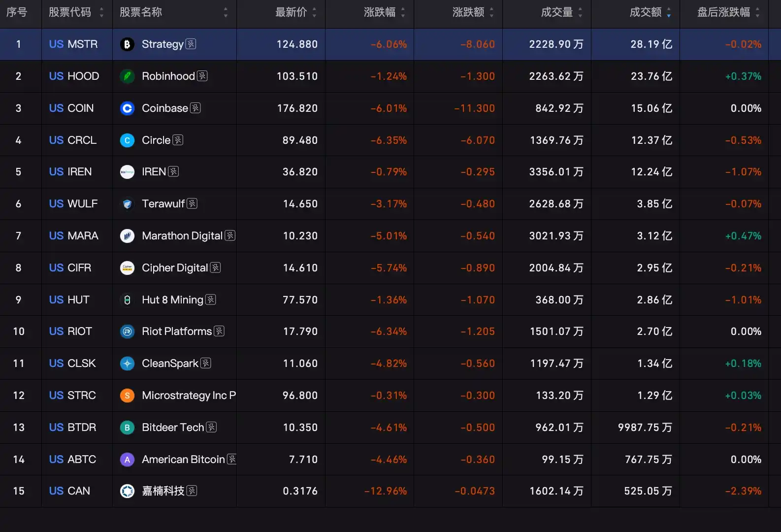This screenshot has height=532, width=781.
Task: Click the badge icon beside Robinhood
Action: point(202,76)
